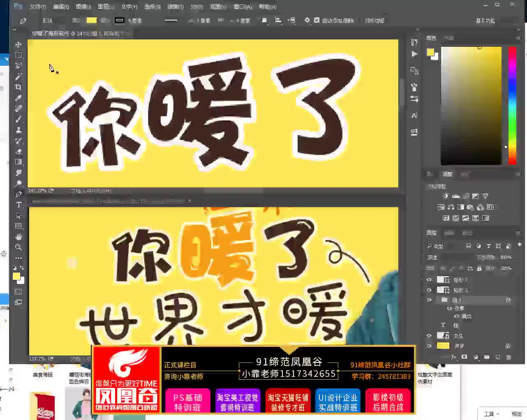Collapse the 组 1 layer group
This screenshot has height=420, width=527.
[x=436, y=300]
